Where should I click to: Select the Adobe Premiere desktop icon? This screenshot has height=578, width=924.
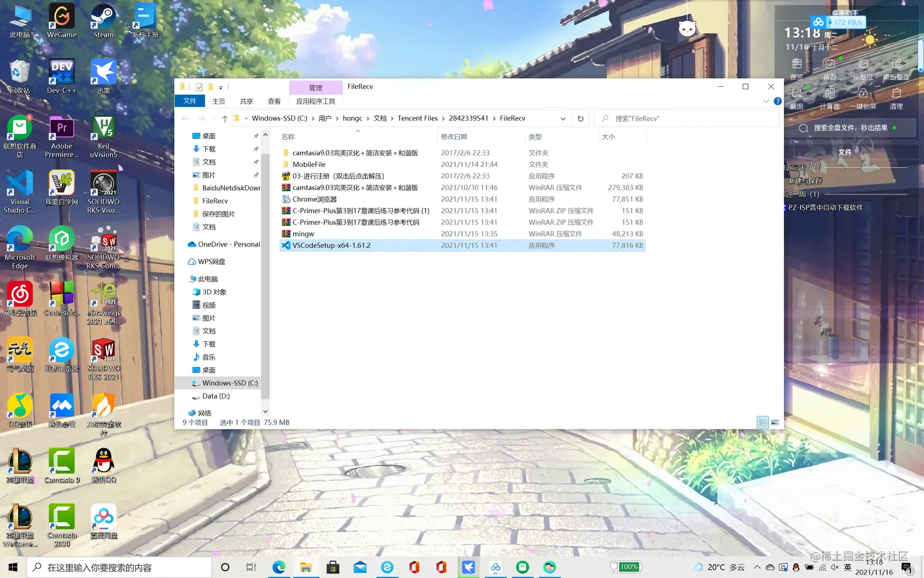[x=62, y=136]
